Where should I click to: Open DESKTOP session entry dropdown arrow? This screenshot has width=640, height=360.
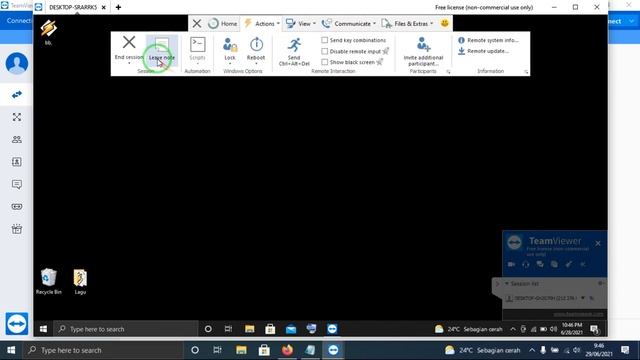click(x=583, y=298)
